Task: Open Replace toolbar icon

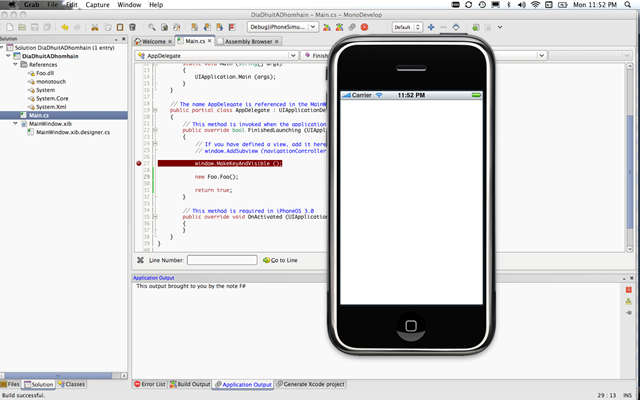Action: click(176, 27)
